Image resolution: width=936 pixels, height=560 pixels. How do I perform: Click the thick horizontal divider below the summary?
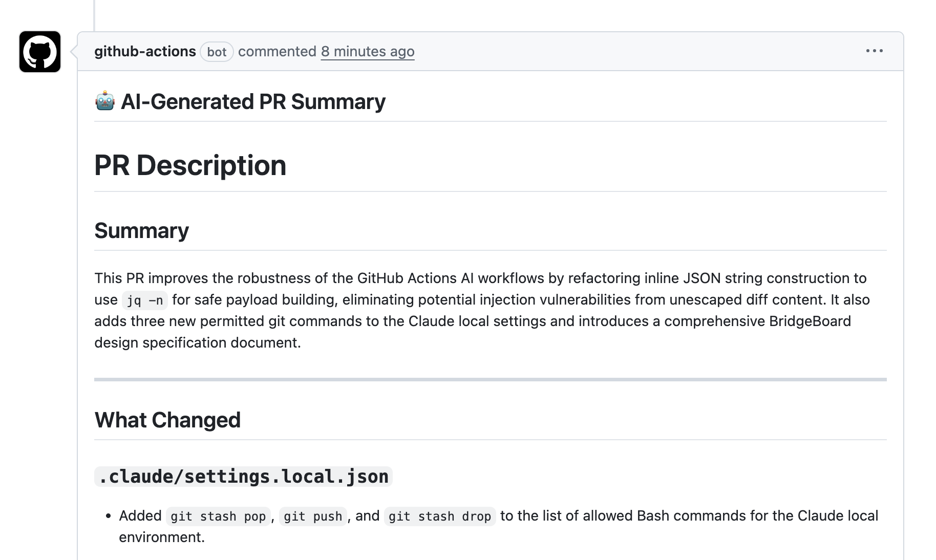tap(490, 379)
